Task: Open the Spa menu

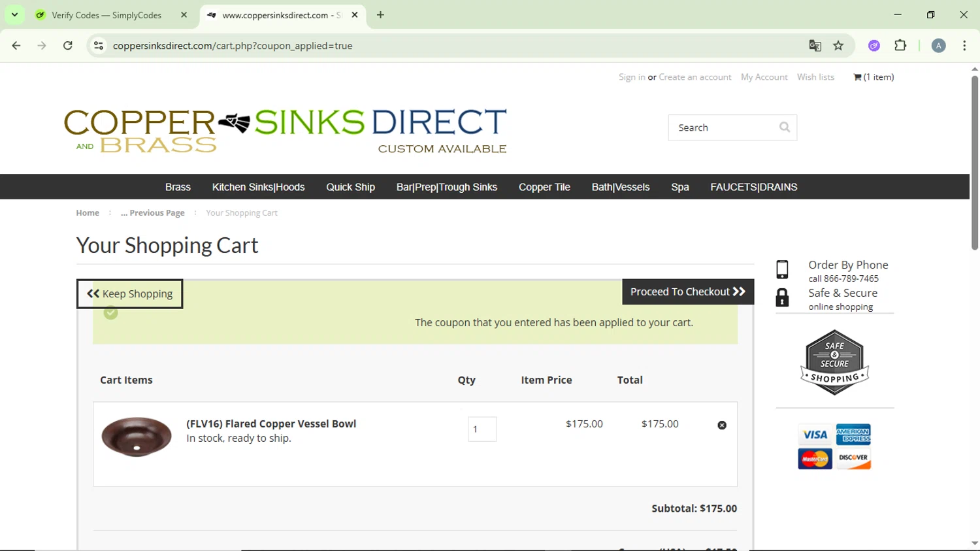Action: click(x=680, y=187)
